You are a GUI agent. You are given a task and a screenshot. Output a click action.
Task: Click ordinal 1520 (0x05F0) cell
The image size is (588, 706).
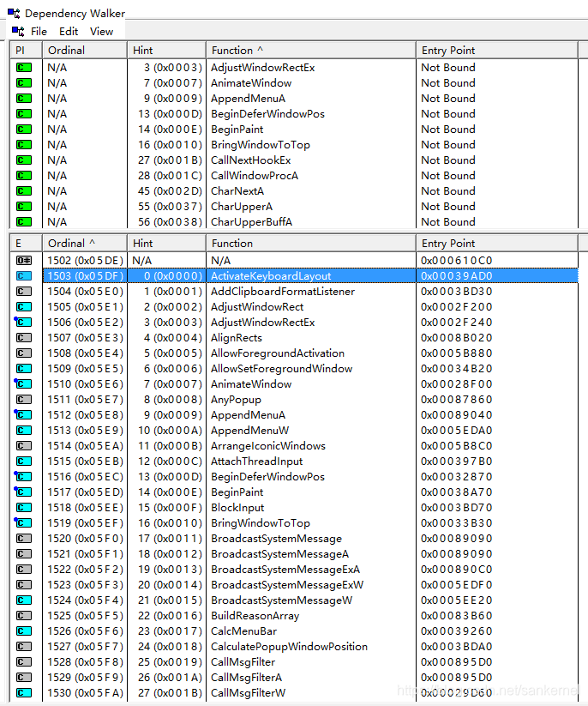tap(85, 539)
